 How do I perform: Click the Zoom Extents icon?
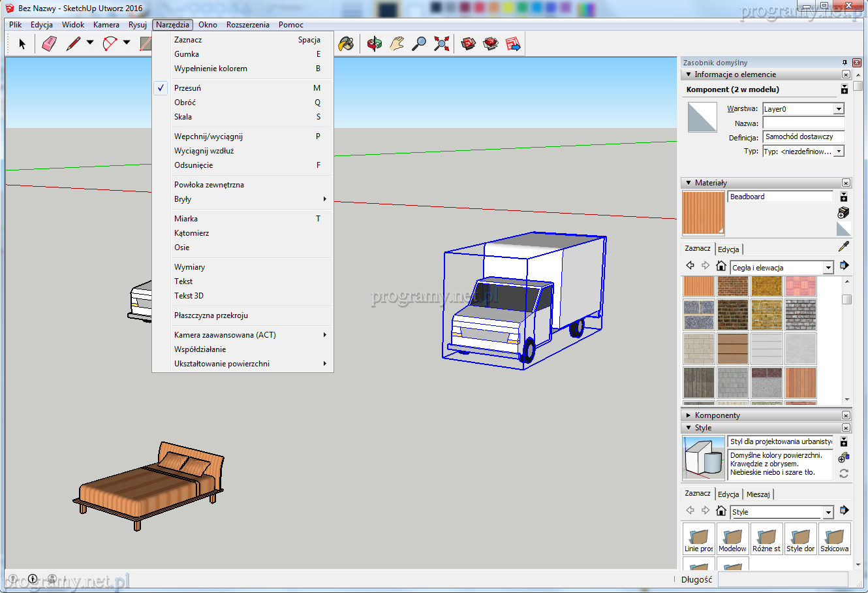442,44
